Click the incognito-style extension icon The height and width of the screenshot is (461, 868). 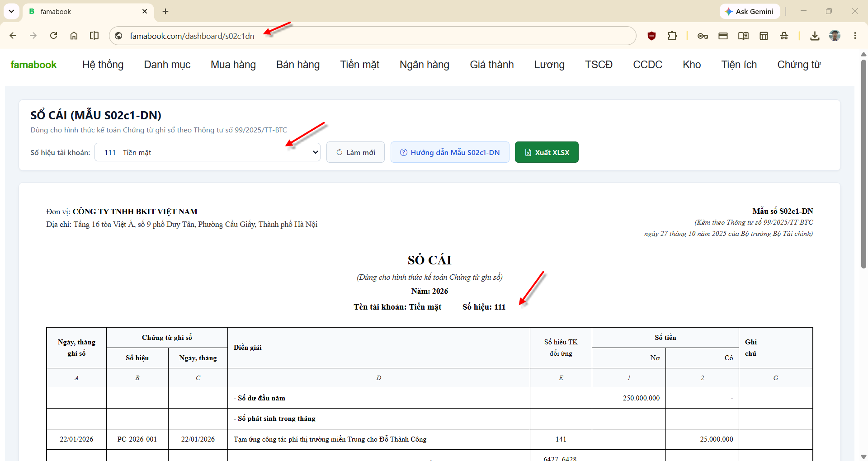point(784,36)
